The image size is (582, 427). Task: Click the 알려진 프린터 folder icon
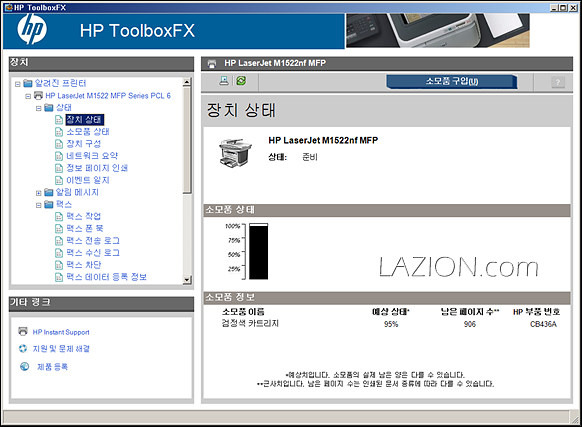28,83
